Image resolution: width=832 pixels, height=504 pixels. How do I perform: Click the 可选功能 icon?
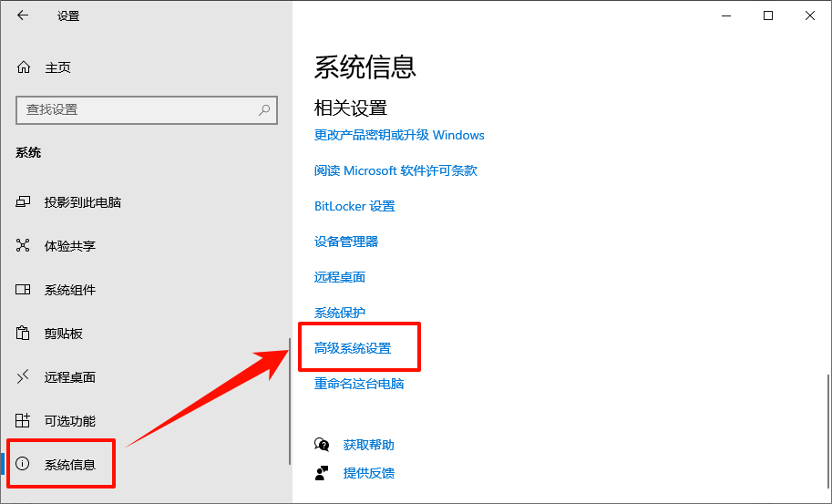point(23,420)
